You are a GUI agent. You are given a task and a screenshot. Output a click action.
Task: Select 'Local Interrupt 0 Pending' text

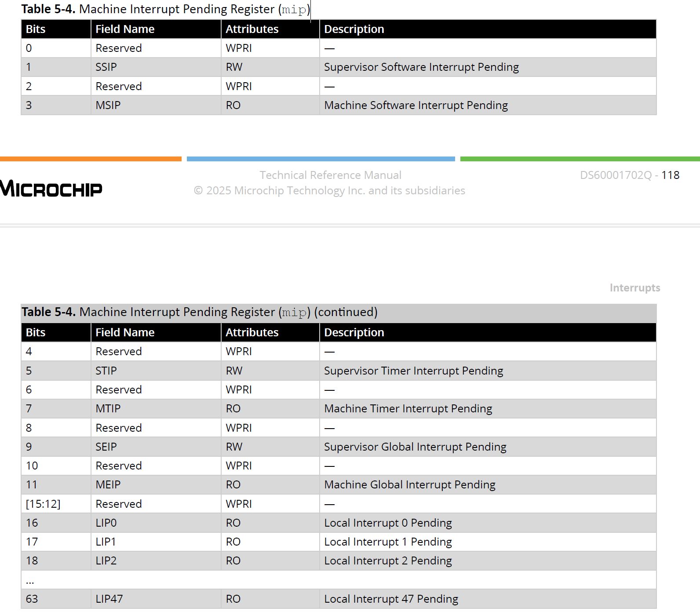(388, 523)
